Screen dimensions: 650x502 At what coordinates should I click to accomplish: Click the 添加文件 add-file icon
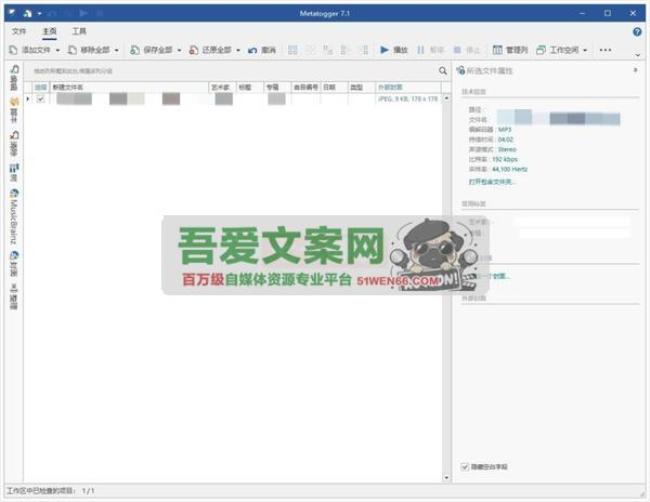coord(13,50)
